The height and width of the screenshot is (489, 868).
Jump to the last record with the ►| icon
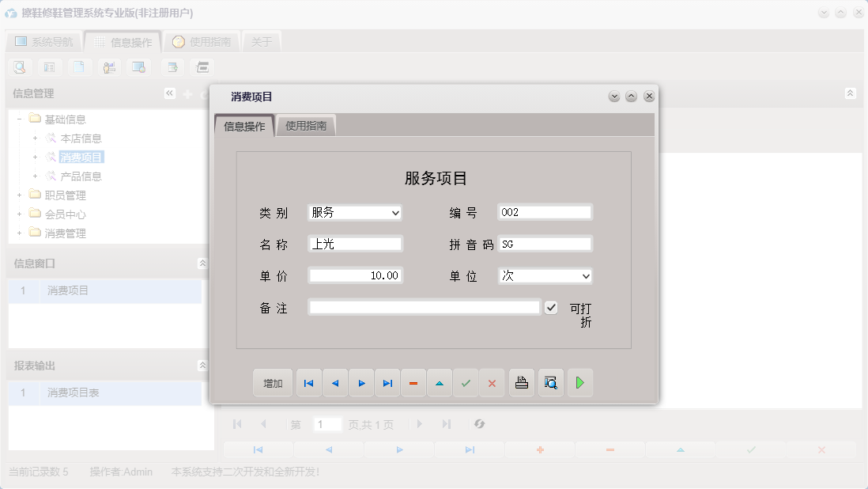(x=387, y=382)
